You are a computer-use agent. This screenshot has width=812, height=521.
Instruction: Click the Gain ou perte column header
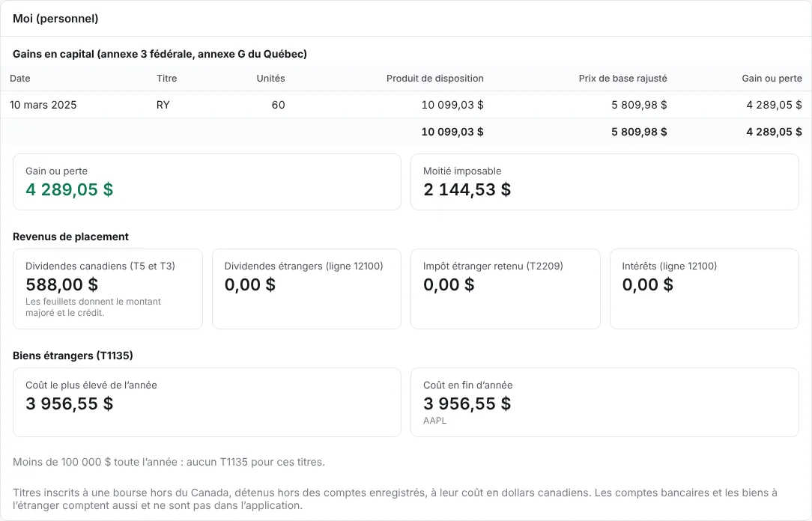(x=772, y=78)
